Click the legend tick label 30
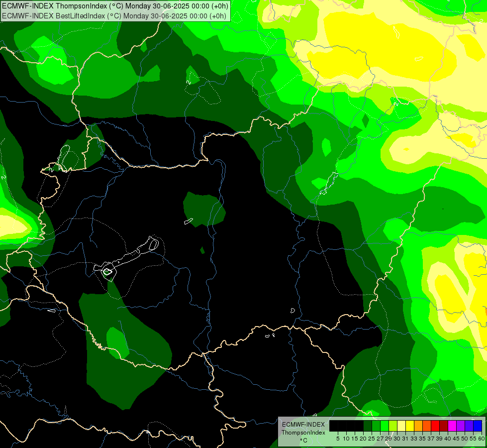 pos(397,439)
